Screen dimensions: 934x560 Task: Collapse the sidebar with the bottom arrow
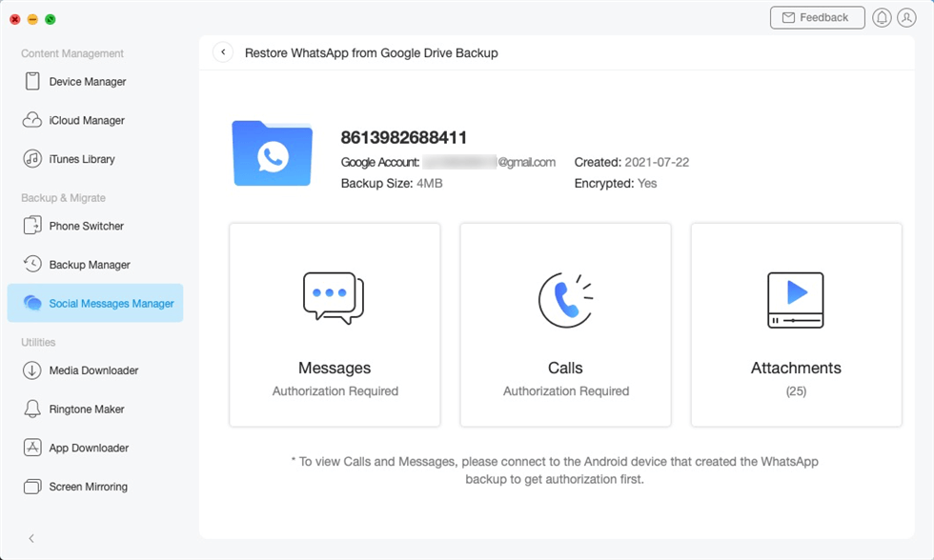point(31,538)
